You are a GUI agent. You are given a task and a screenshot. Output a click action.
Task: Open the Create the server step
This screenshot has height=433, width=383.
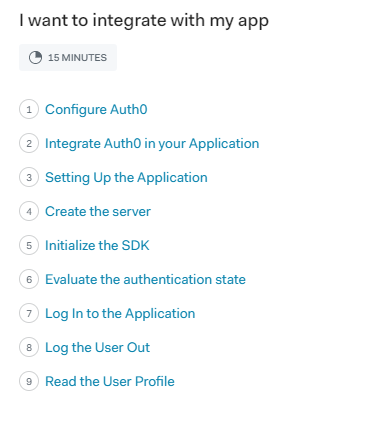98,211
